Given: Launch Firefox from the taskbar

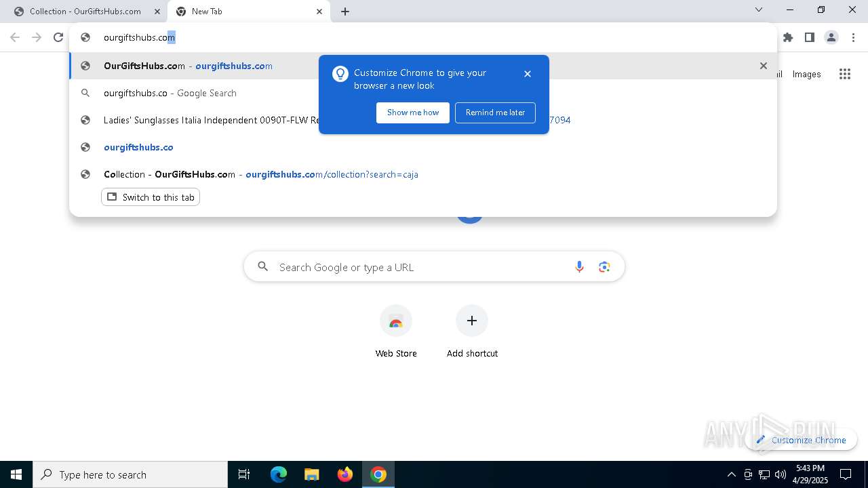Looking at the screenshot, I should point(345,474).
